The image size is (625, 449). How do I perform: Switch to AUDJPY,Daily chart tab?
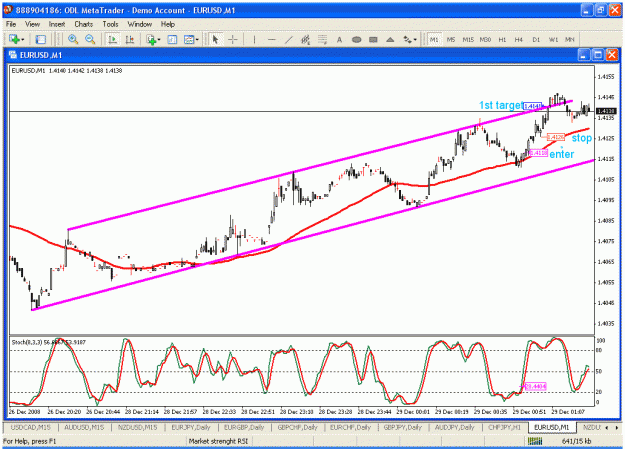(454, 427)
